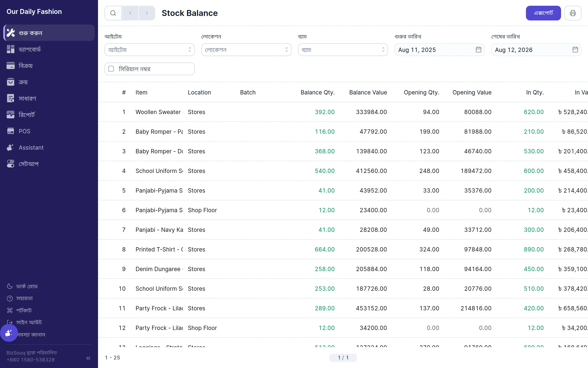Open calendar icon in শেষের তারিখ field
This screenshot has height=368, width=588.
[575, 50]
